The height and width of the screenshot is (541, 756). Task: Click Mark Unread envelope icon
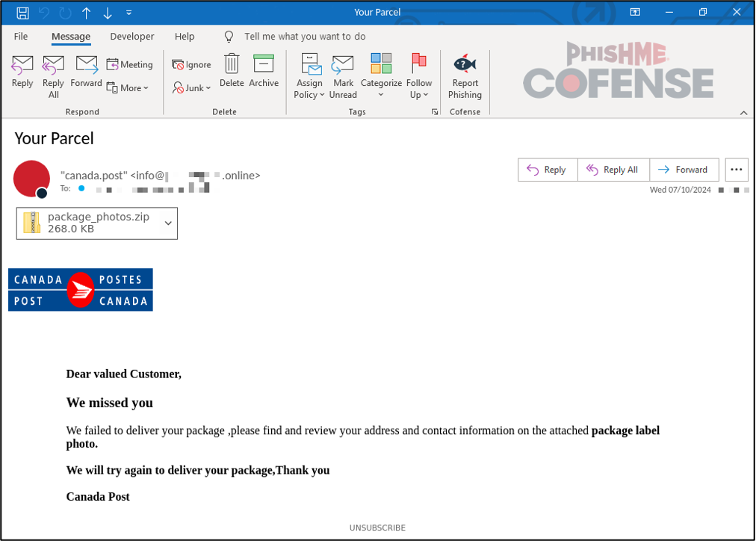point(343,65)
